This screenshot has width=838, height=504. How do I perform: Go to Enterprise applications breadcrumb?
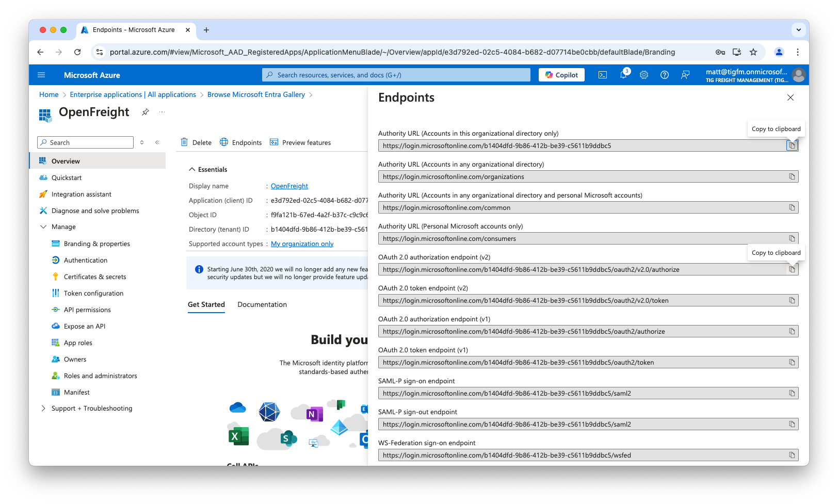pos(133,94)
